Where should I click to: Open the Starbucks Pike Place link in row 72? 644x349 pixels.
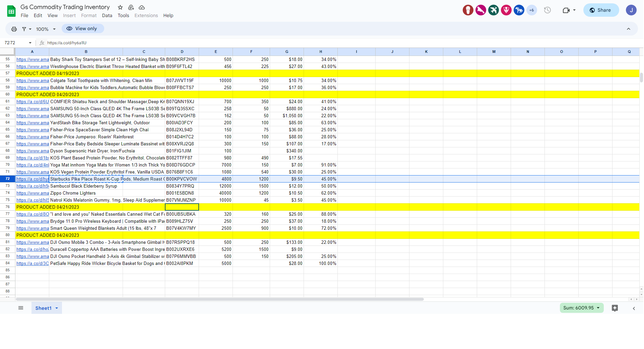33,179
